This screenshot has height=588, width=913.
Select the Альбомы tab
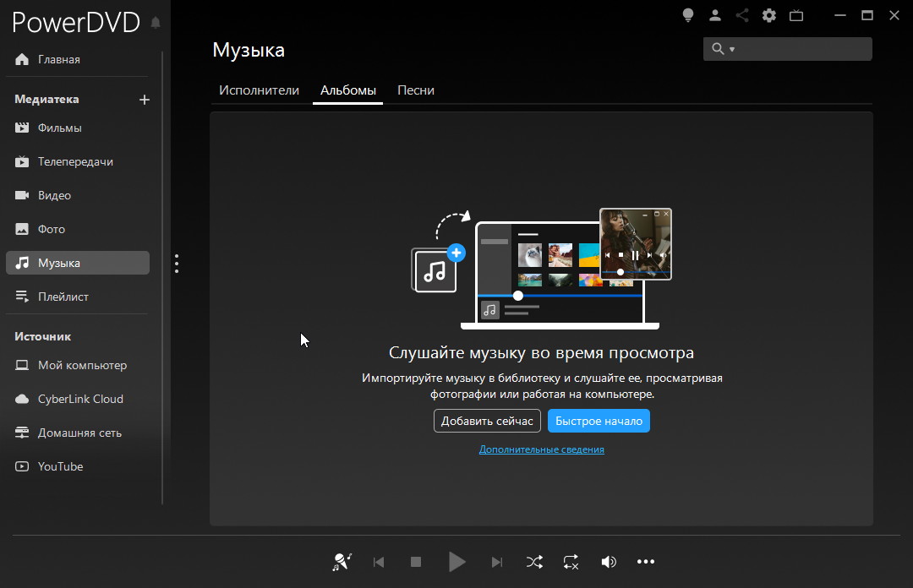tap(348, 90)
